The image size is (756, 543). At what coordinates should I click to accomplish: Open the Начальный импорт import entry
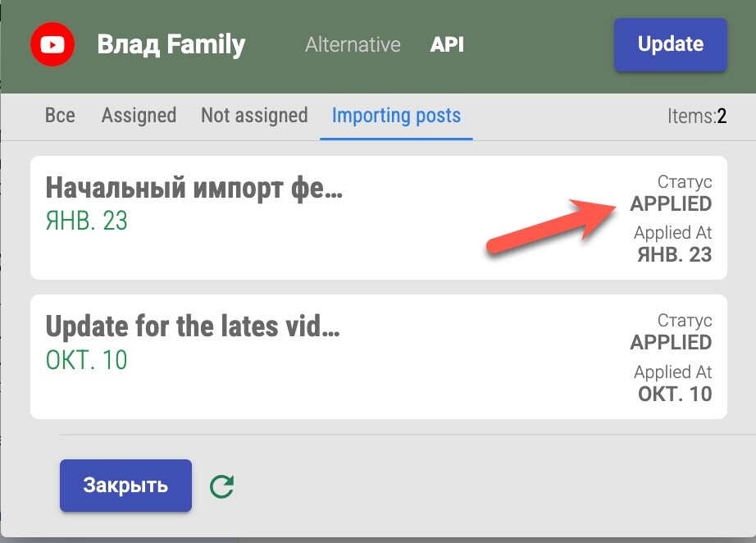tap(194, 189)
